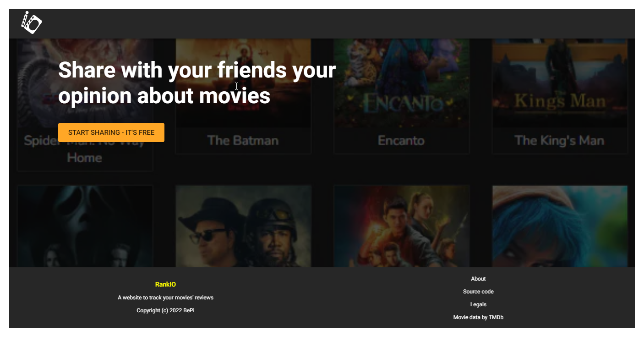Open the About footer link

[478, 279]
